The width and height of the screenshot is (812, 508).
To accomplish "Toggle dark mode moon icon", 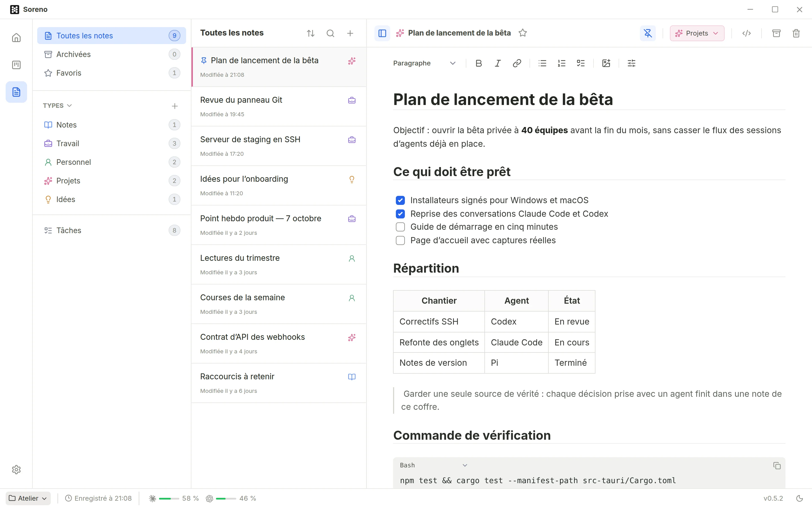I will 800,498.
